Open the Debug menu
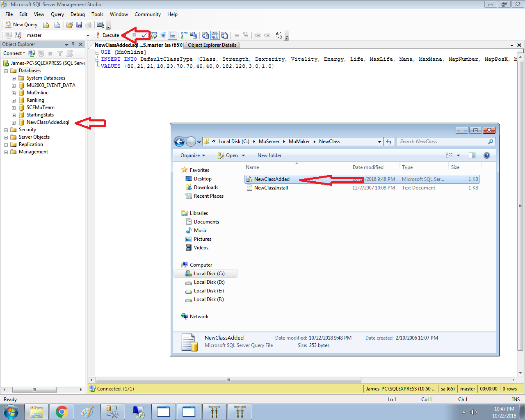The height and width of the screenshot is (420, 525). pyautogui.click(x=78, y=14)
